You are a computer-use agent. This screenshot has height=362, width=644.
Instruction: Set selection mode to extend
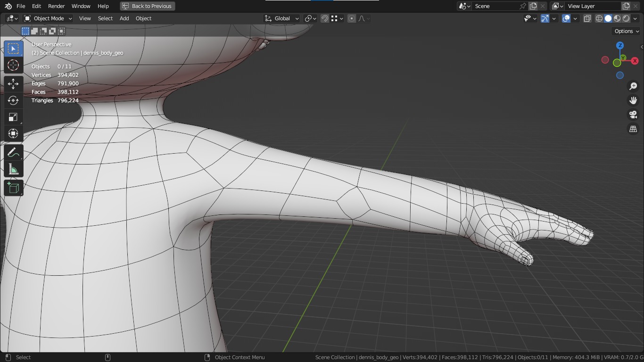coord(34,31)
